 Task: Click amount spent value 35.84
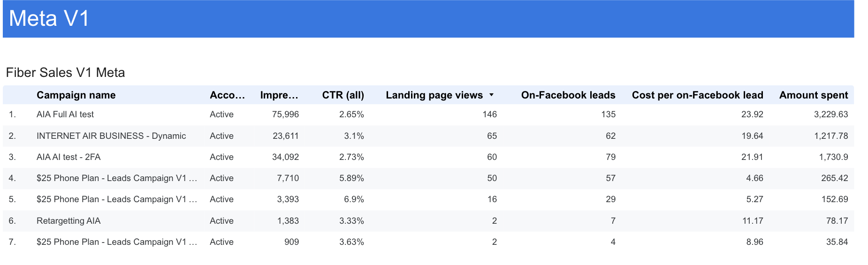838,242
